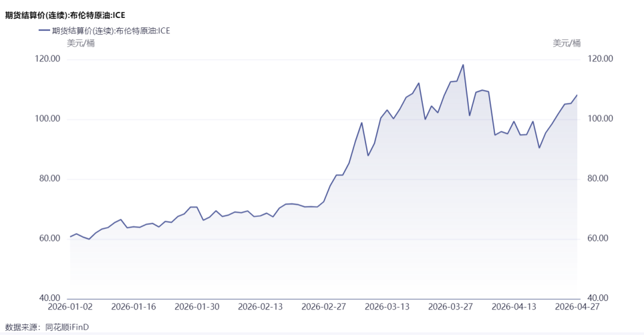Click x-axis date 2026-04-13
The height and width of the screenshot is (335, 644).
514,307
